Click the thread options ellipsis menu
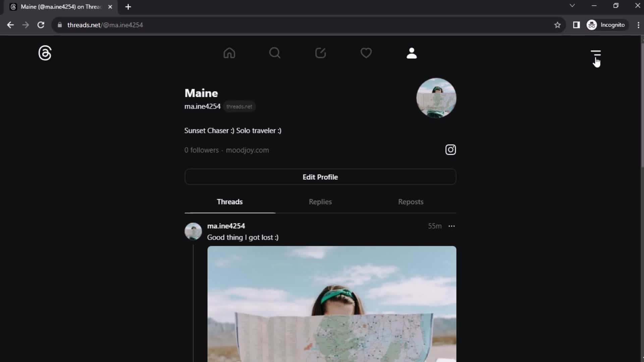 (x=451, y=226)
